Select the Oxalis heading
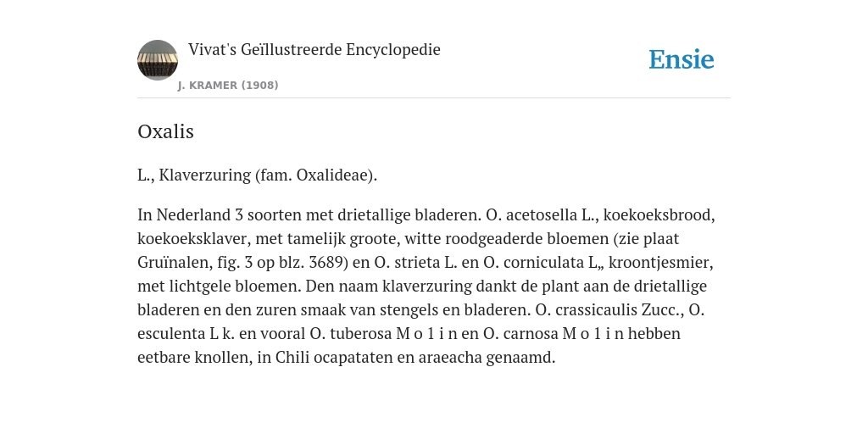This screenshot has height=434, width=868. click(x=165, y=131)
